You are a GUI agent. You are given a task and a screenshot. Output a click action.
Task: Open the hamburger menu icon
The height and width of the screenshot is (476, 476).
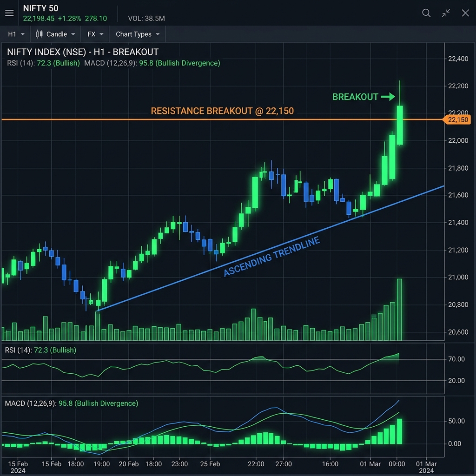coord(9,13)
